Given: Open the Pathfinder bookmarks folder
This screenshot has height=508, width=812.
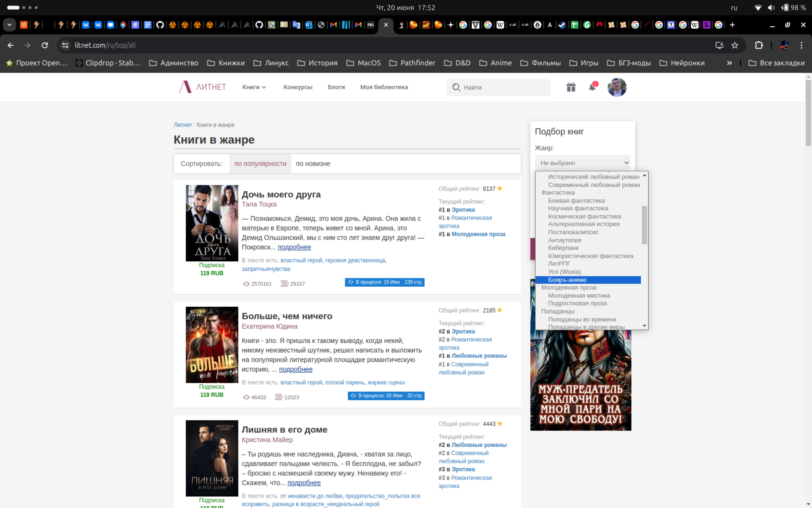Looking at the screenshot, I should click(412, 63).
